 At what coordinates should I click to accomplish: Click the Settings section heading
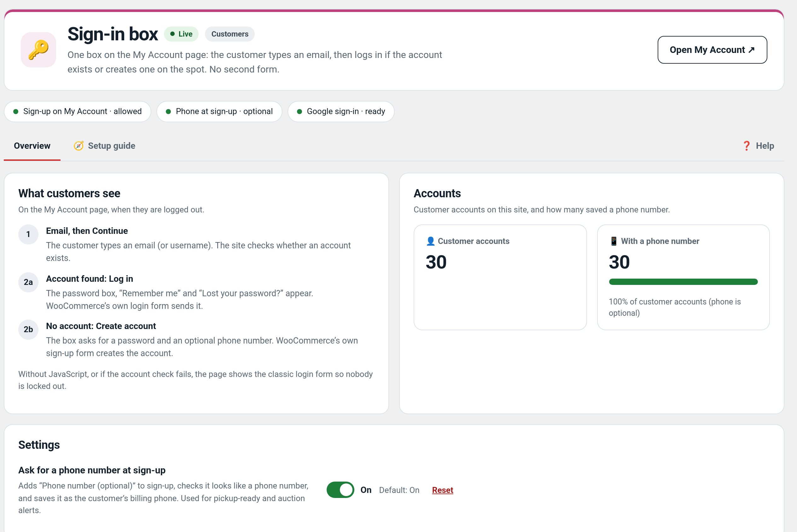[x=39, y=445]
